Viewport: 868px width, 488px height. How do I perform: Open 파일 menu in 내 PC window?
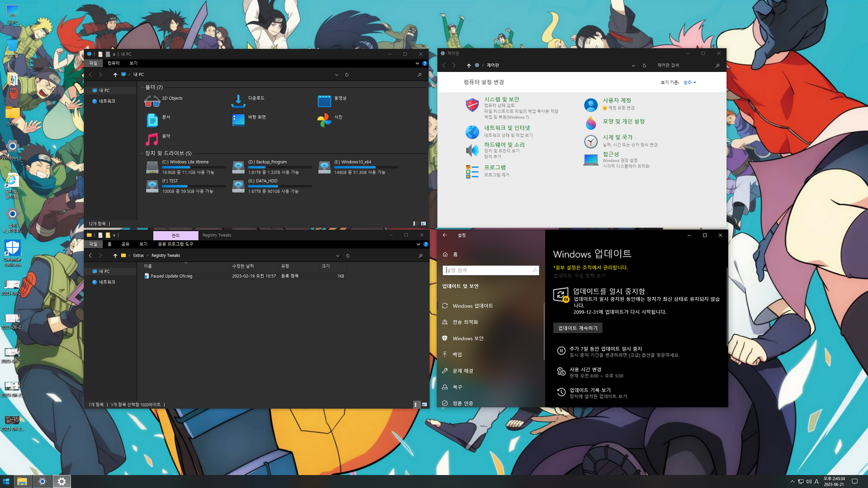point(93,63)
